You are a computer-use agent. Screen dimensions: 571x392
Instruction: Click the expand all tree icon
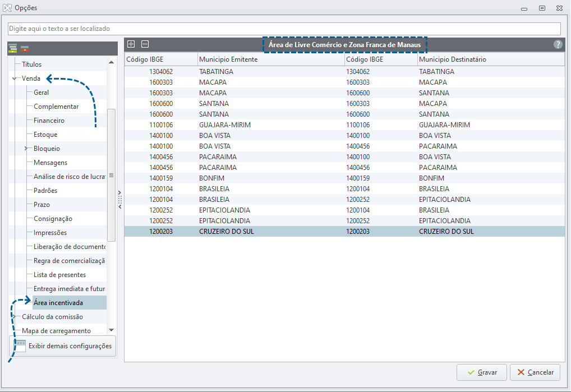[13, 48]
